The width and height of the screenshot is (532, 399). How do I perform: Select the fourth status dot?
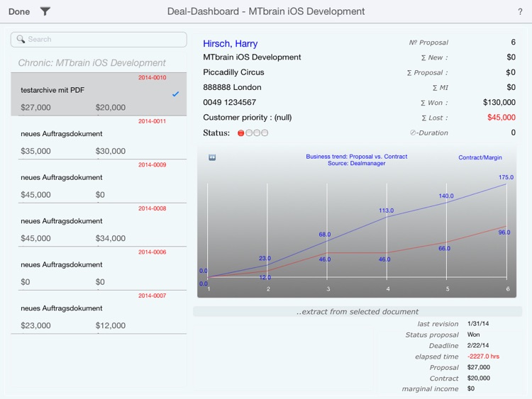pyautogui.click(x=265, y=133)
